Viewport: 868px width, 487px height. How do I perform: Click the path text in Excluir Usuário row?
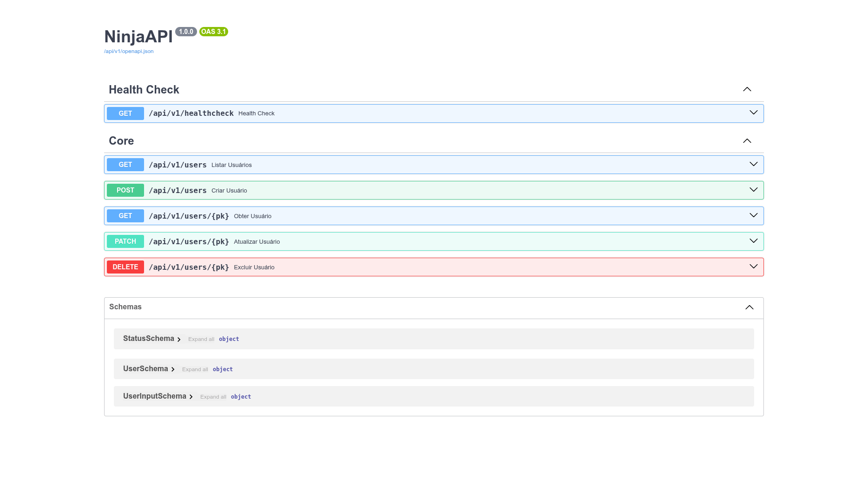click(x=189, y=267)
